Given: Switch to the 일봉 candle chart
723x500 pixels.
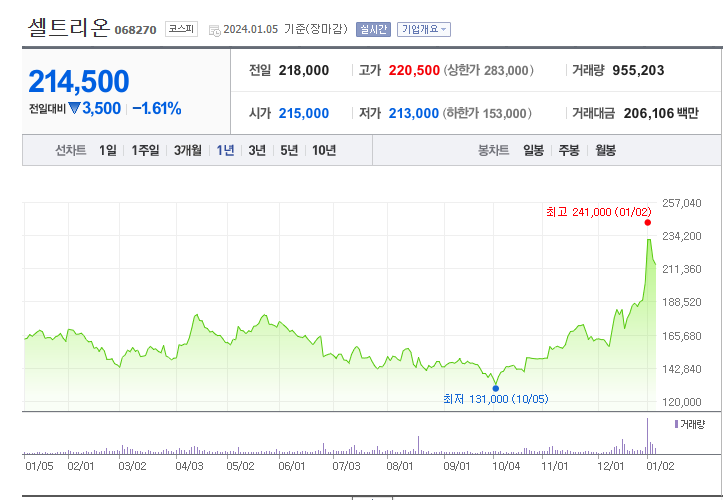Looking at the screenshot, I should pyautogui.click(x=533, y=150).
